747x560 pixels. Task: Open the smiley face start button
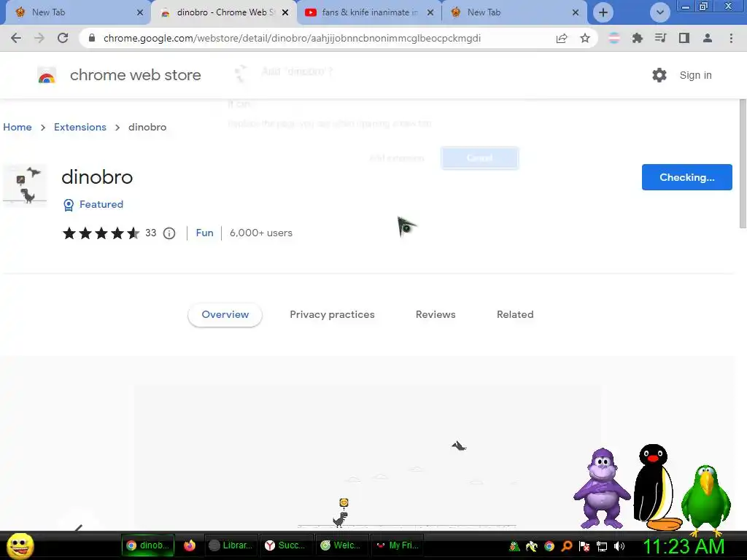tap(20, 545)
